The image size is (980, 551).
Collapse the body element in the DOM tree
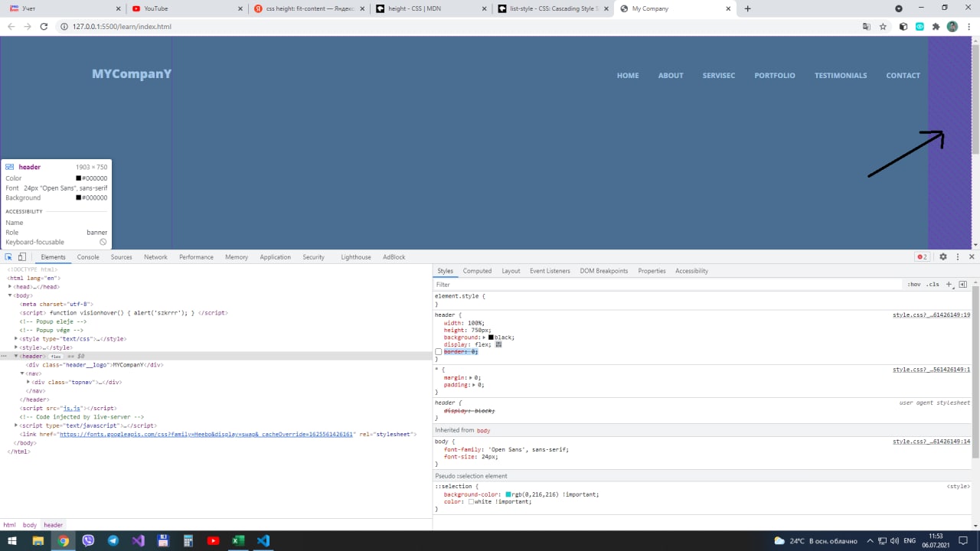pyautogui.click(x=10, y=295)
